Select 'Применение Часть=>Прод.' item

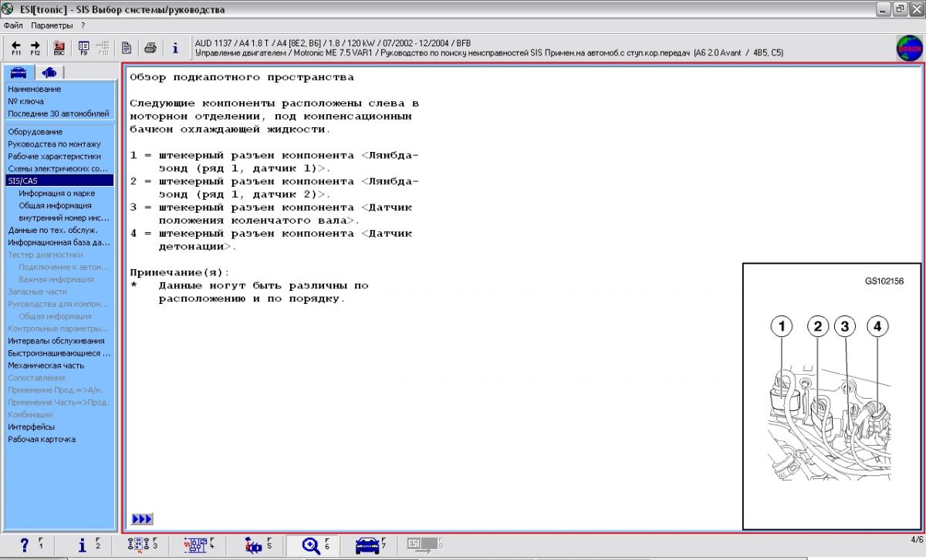[x=59, y=403]
